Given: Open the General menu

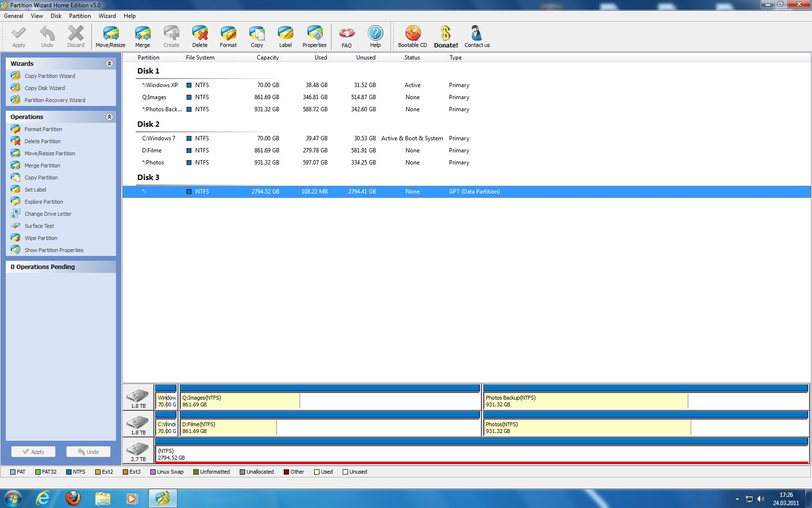Looking at the screenshot, I should [14, 16].
